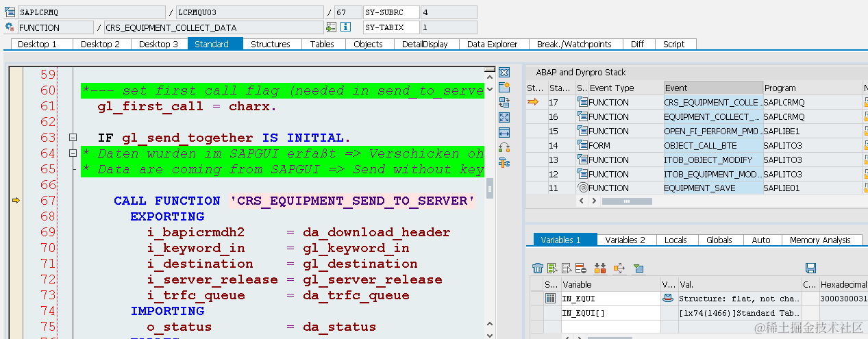This screenshot has width=868, height=339.
Task: Click the SAPLIBE1 program cell
Action: (812, 131)
